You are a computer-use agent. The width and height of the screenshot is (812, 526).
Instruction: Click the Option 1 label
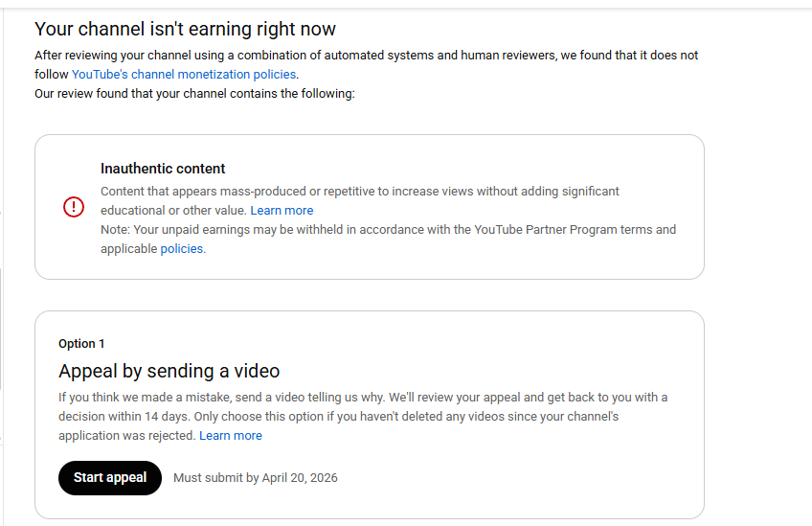pyautogui.click(x=81, y=343)
